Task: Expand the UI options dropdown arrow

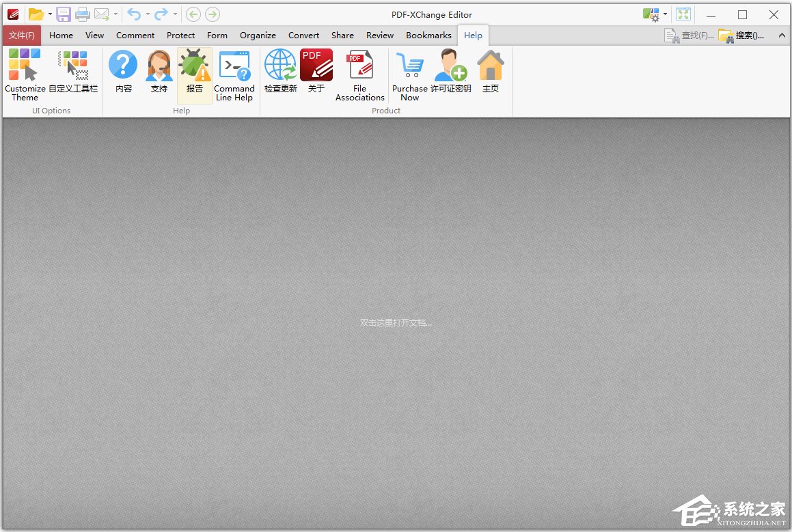Action: (665, 14)
